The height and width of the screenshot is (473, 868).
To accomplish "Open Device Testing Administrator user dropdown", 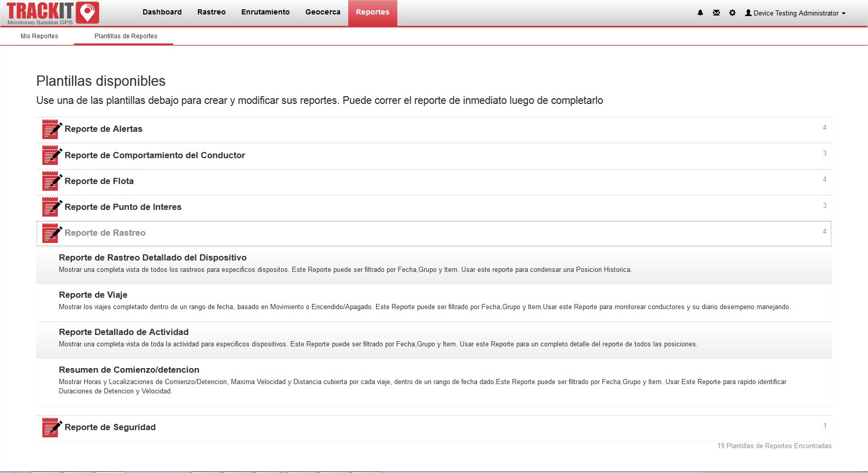I will 795,13.
